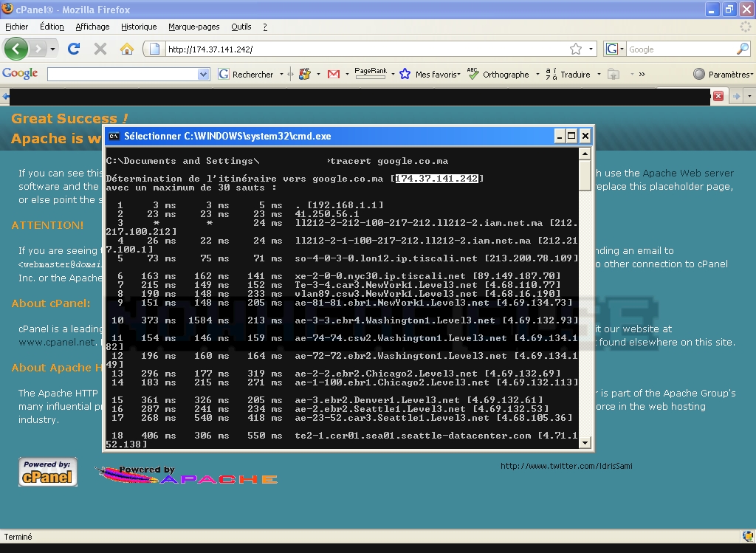Viewport: 756px width, 553px height.
Task: Minimize the cmd.exe window
Action: pos(559,137)
